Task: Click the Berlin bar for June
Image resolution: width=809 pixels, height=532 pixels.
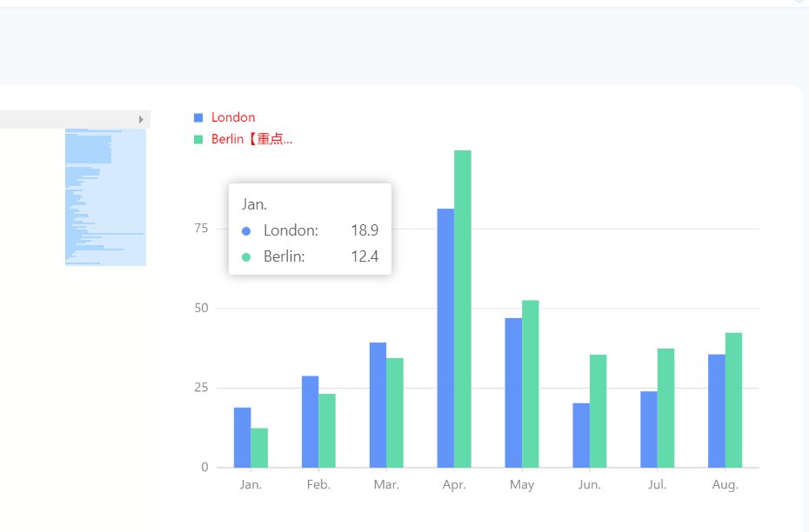Action: point(598,411)
